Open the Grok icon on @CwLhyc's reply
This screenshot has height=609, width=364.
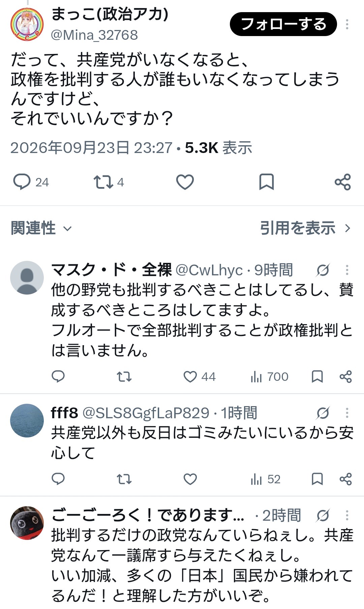tap(323, 270)
